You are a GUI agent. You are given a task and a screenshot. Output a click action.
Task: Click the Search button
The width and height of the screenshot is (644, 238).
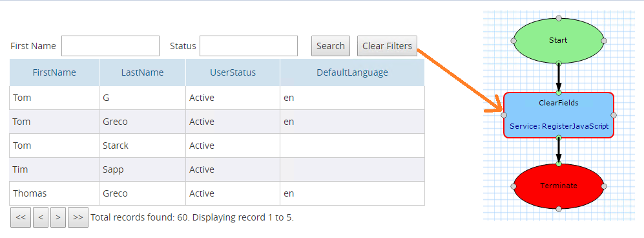331,46
